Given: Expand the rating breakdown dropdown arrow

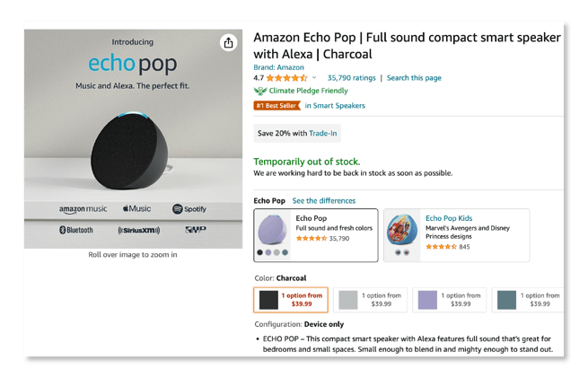Looking at the screenshot, I should tap(315, 78).
